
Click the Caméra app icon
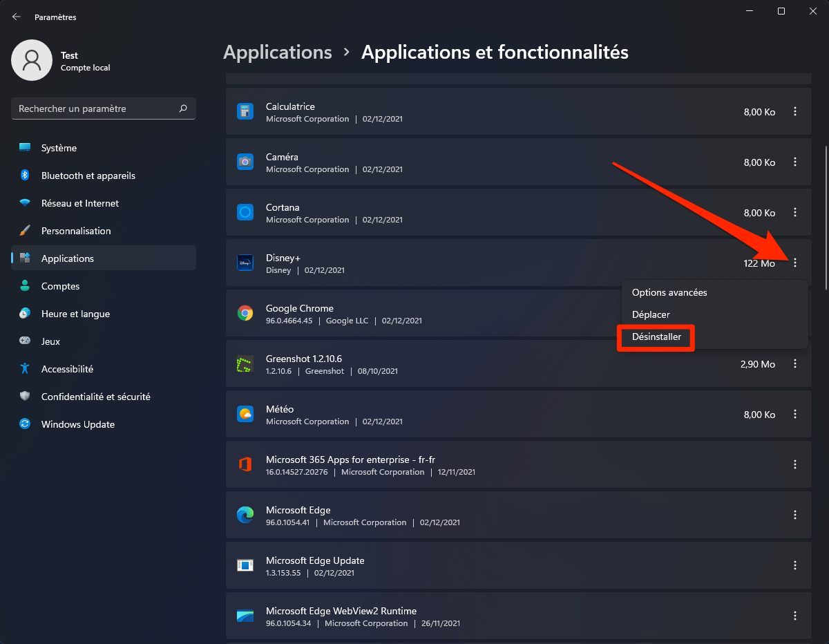tap(245, 162)
